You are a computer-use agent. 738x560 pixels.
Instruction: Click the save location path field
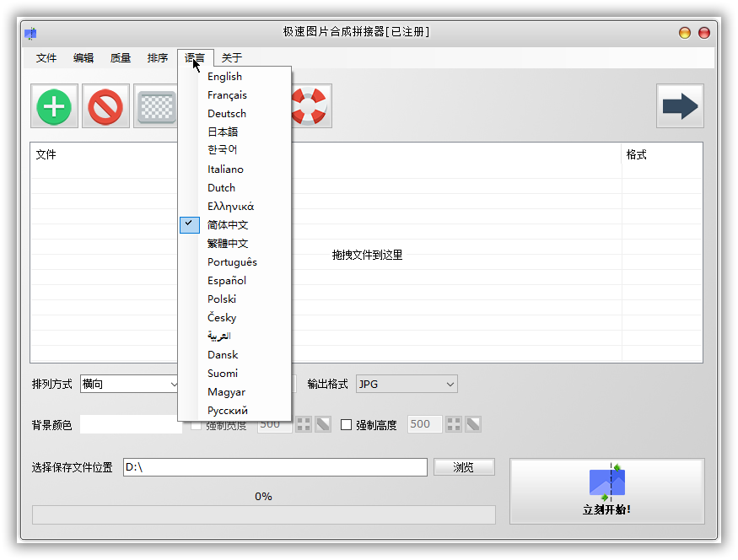tap(275, 467)
